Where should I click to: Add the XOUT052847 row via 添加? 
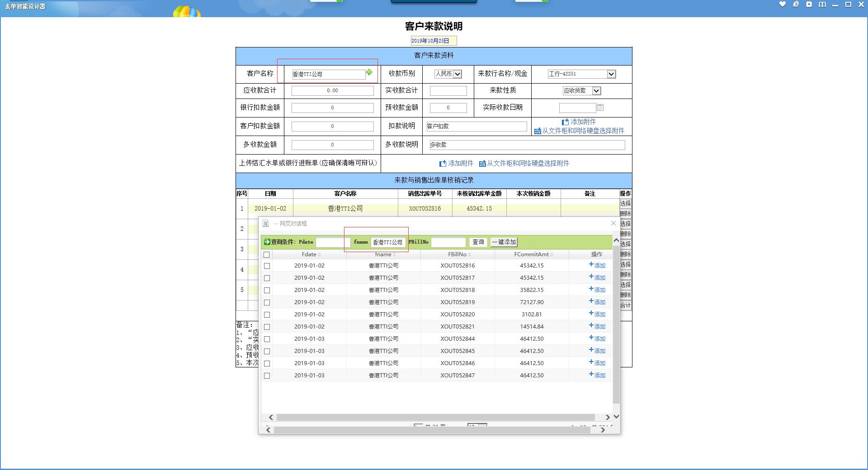597,375
